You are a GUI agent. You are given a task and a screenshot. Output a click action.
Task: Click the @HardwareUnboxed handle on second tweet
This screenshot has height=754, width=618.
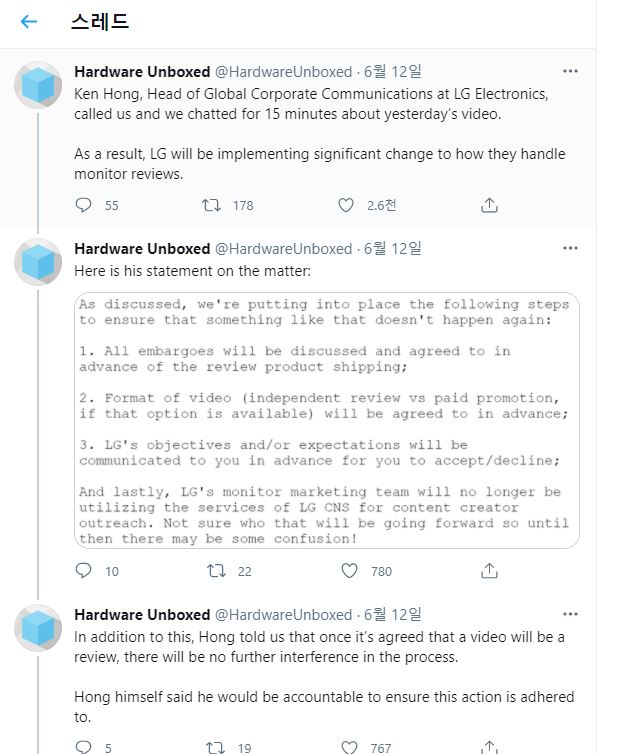click(283, 249)
